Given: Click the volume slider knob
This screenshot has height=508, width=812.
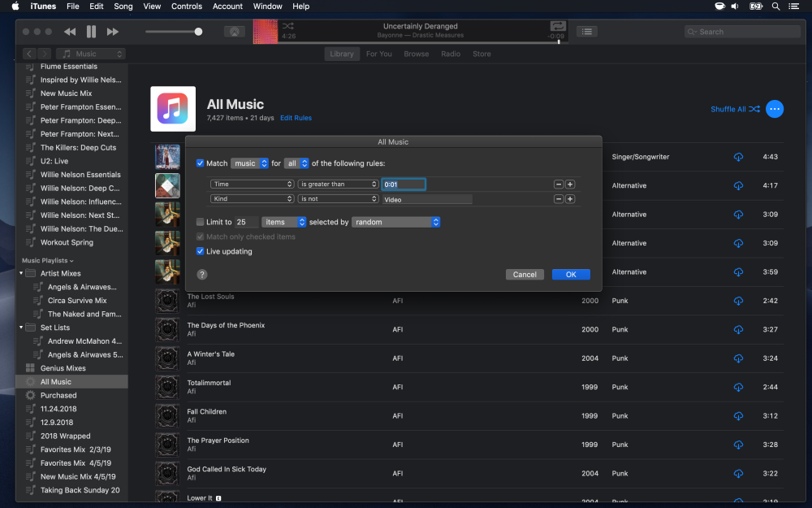Looking at the screenshot, I should point(198,32).
